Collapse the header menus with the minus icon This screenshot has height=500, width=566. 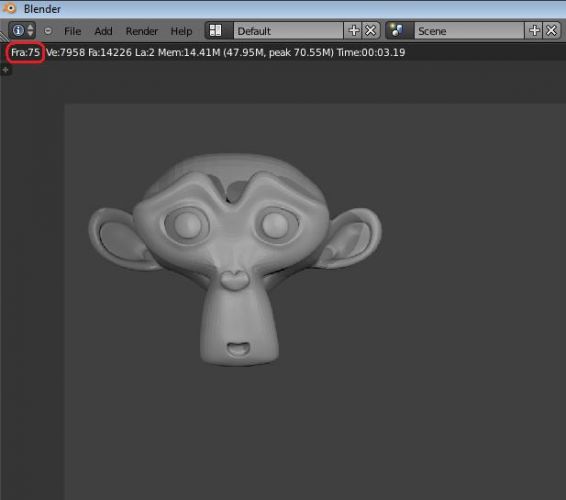pos(48,31)
